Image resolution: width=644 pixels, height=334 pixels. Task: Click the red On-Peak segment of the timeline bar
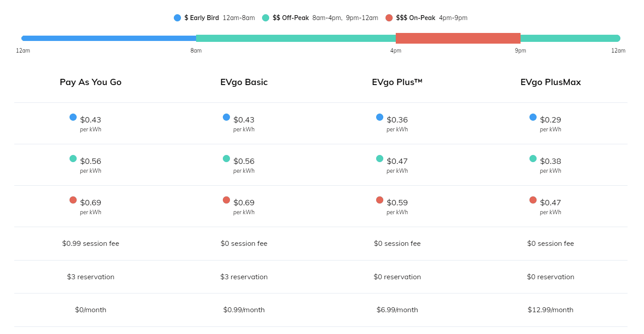458,38
